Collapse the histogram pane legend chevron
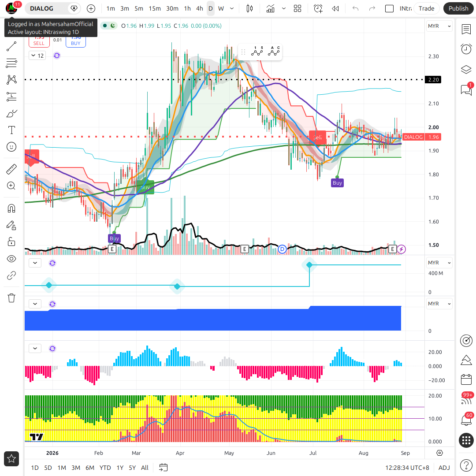This screenshot has width=476, height=476. (x=35, y=349)
